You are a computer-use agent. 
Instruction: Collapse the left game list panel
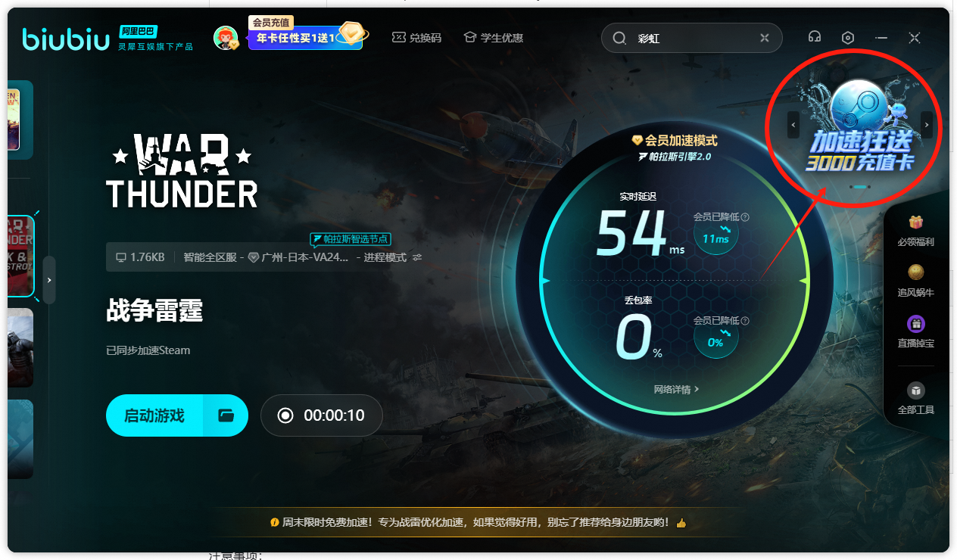coord(49,279)
